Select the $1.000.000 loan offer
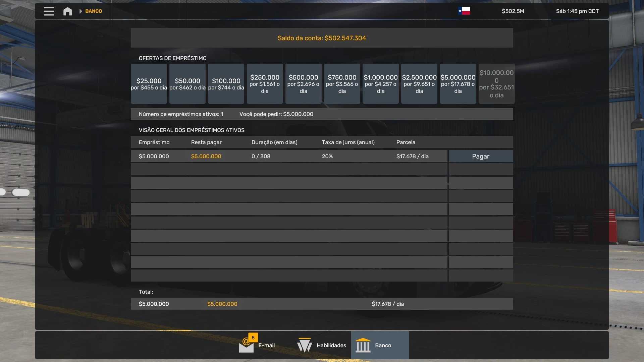The image size is (644, 362). [x=381, y=84]
